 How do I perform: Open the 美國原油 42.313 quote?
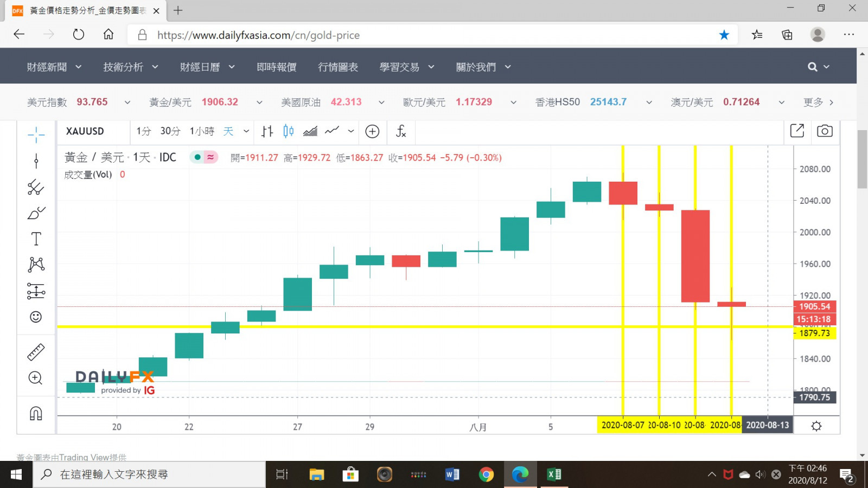pos(321,102)
